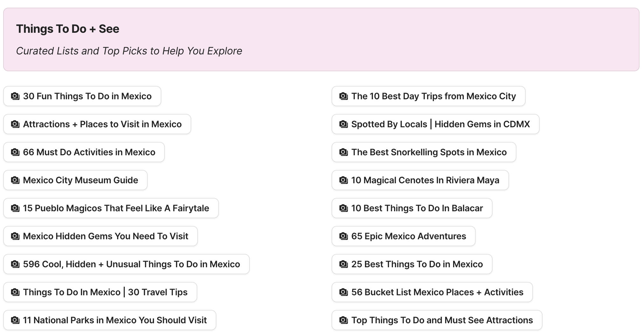This screenshot has width=644, height=336.
Task: Open "Top Things To Do and Must See Attractions"
Action: tap(437, 320)
